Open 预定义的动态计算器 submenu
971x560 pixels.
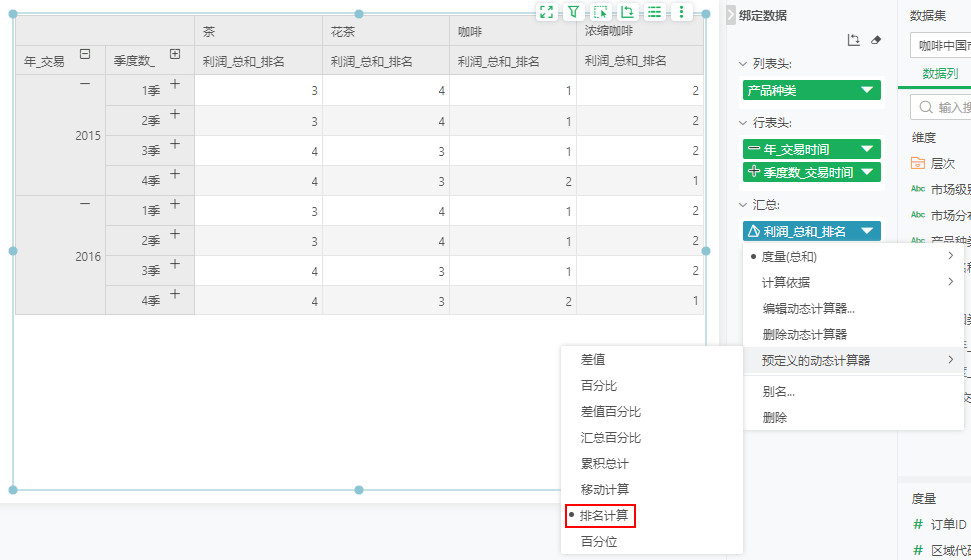[853, 361]
